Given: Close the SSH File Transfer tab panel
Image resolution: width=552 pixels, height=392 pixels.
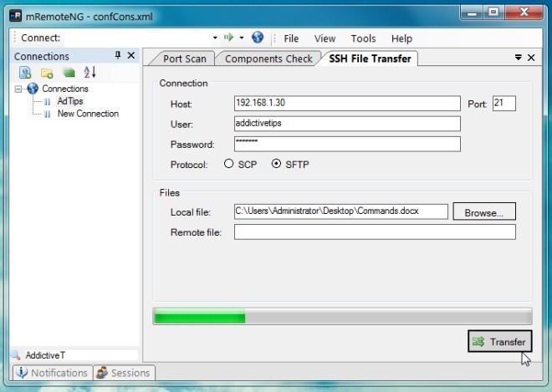Looking at the screenshot, I should point(531,58).
